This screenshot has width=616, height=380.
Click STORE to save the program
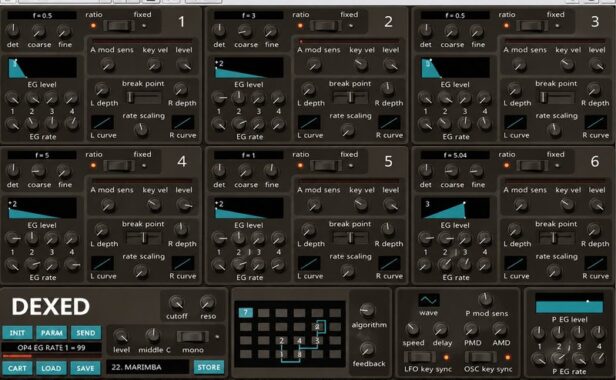[x=209, y=367]
